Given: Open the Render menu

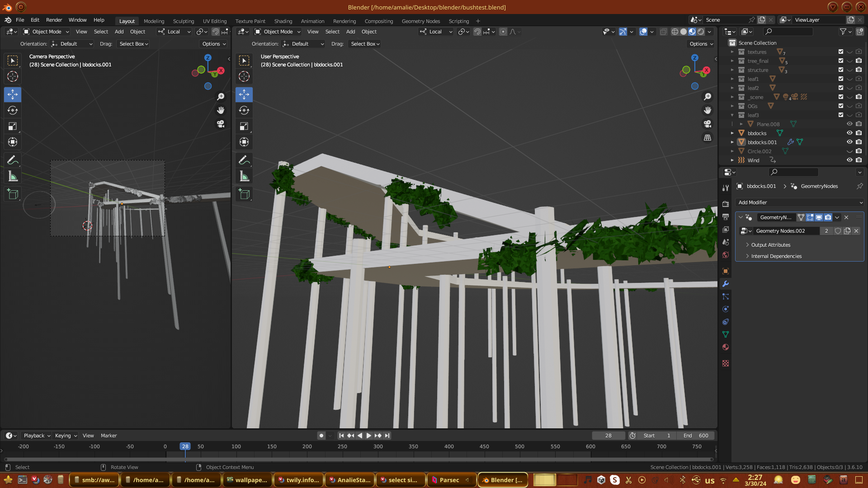Looking at the screenshot, I should (54, 20).
